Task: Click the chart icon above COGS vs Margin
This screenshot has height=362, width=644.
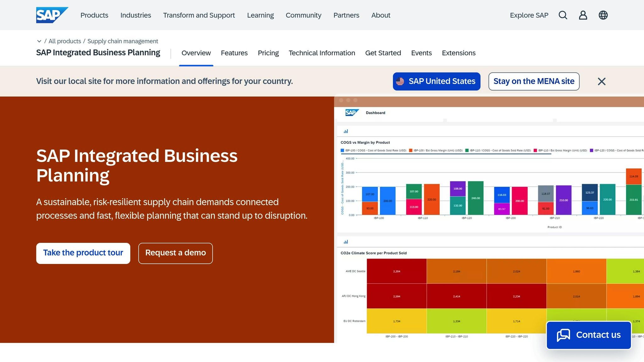Action: tap(346, 131)
